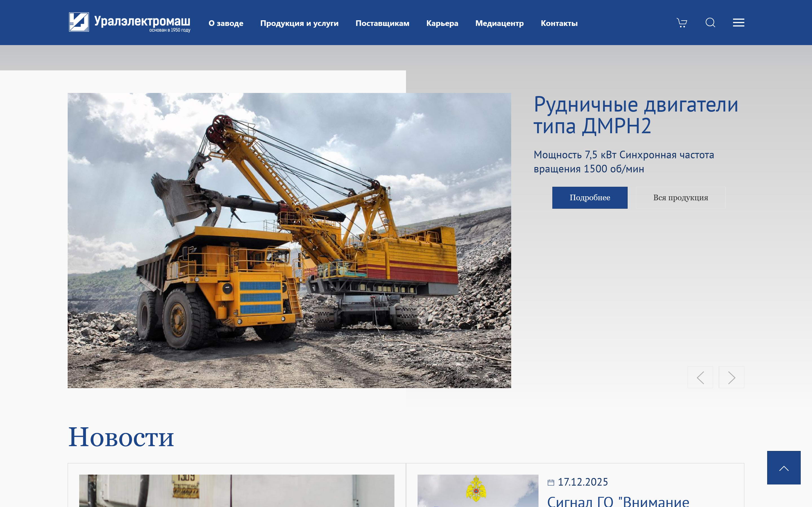Advance slider with right arrow
The image size is (812, 507).
[x=731, y=377]
